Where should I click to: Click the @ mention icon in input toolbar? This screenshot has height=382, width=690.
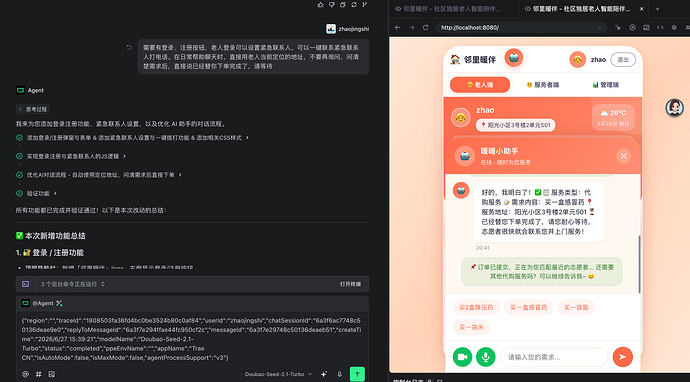point(26,374)
